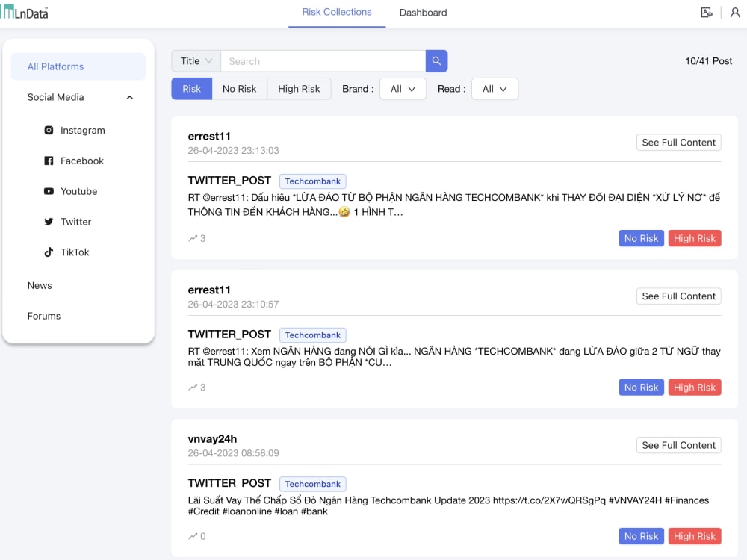Click the timestamp 26-04-2023 23:10:57
747x560 pixels.
point(233,305)
